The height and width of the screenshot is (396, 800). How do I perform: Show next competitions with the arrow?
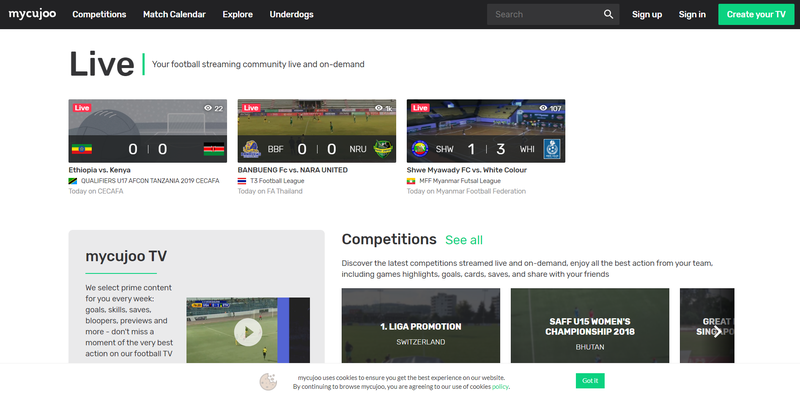click(717, 332)
